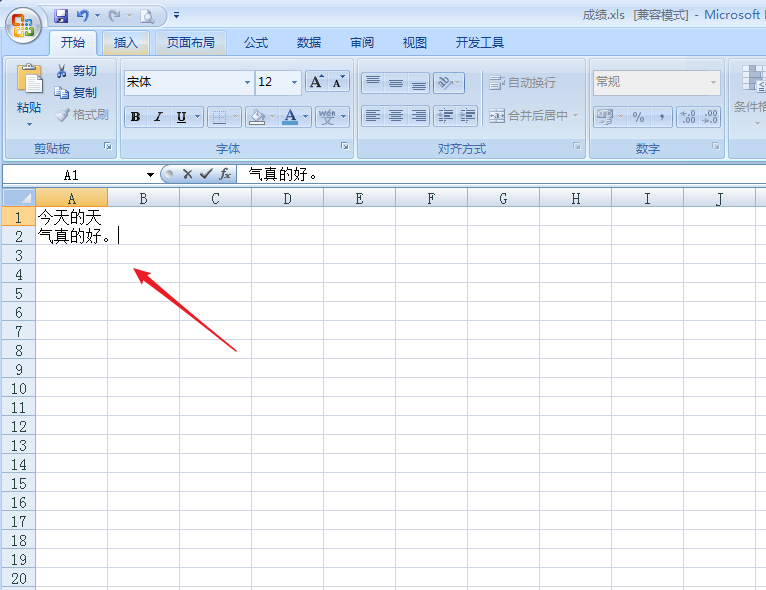
Task: Click the 视图 tab
Action: pyautogui.click(x=415, y=43)
